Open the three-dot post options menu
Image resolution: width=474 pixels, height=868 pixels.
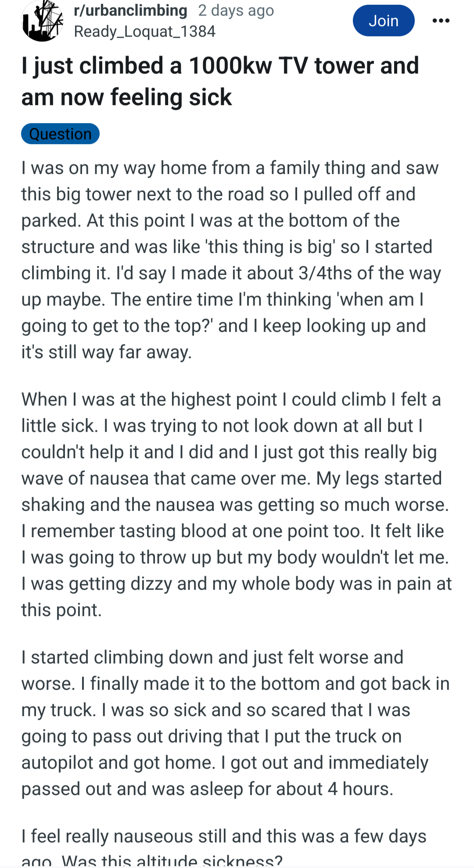coord(441,21)
